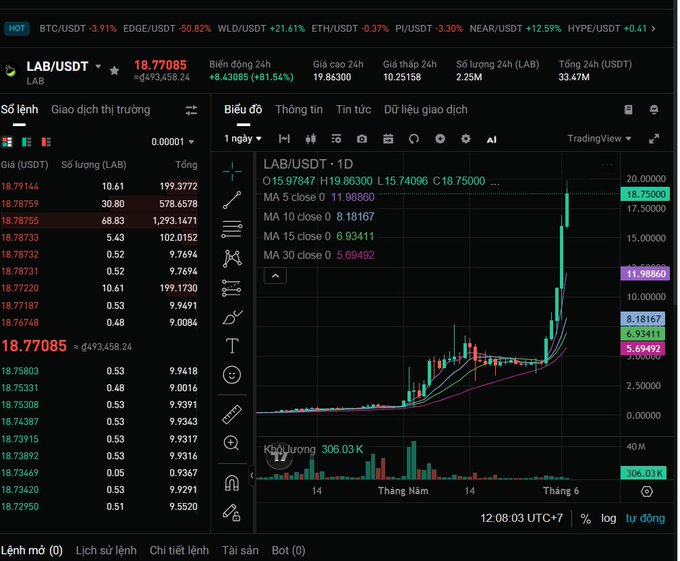Open the 1 ngày timeframe dropdown
The height and width of the screenshot is (561, 680).
pos(243,139)
